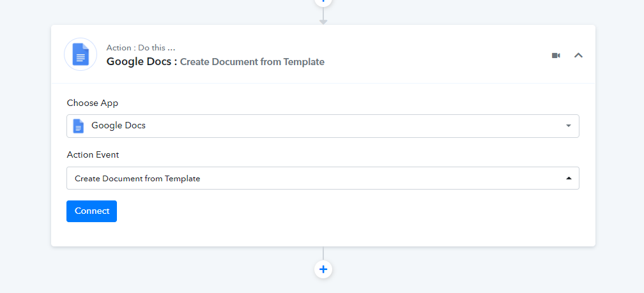This screenshot has height=293, width=644.
Task: Click the Google Docs icon in action header
Action: click(80, 54)
